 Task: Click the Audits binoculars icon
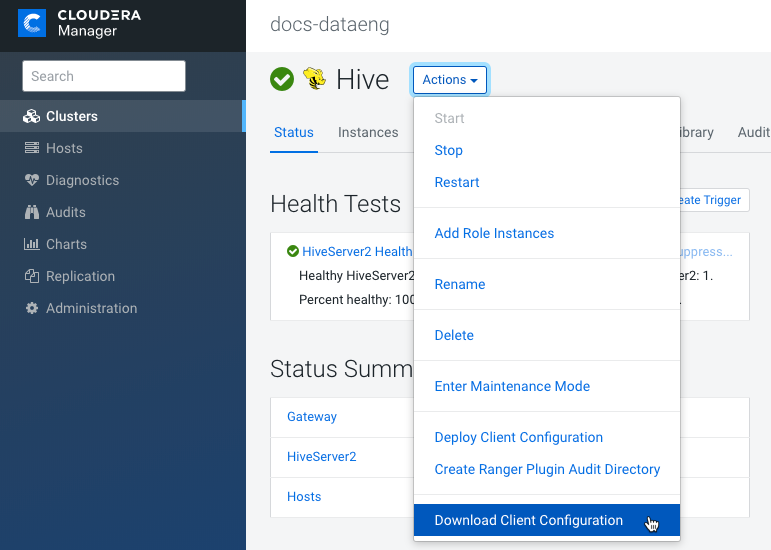[31, 212]
